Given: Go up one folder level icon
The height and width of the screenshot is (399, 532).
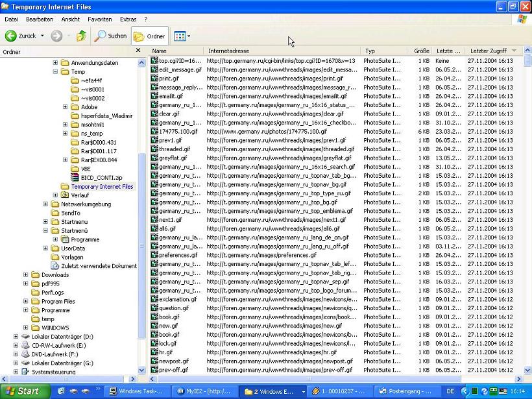Looking at the screenshot, I should [82, 36].
